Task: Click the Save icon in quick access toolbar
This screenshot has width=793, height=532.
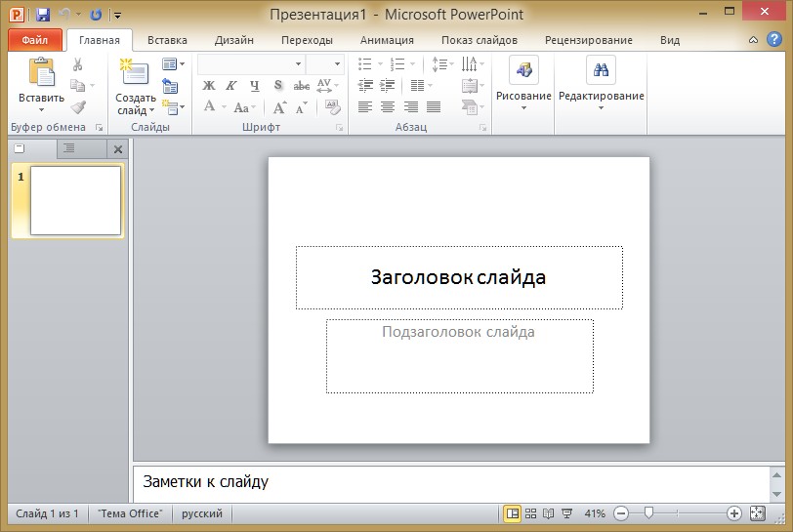Action: (x=43, y=15)
